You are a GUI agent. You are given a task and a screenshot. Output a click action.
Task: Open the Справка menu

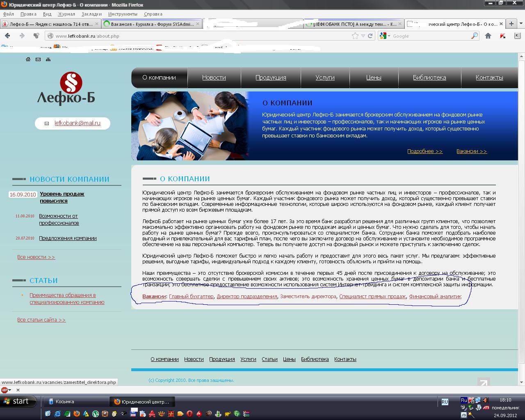point(153,14)
